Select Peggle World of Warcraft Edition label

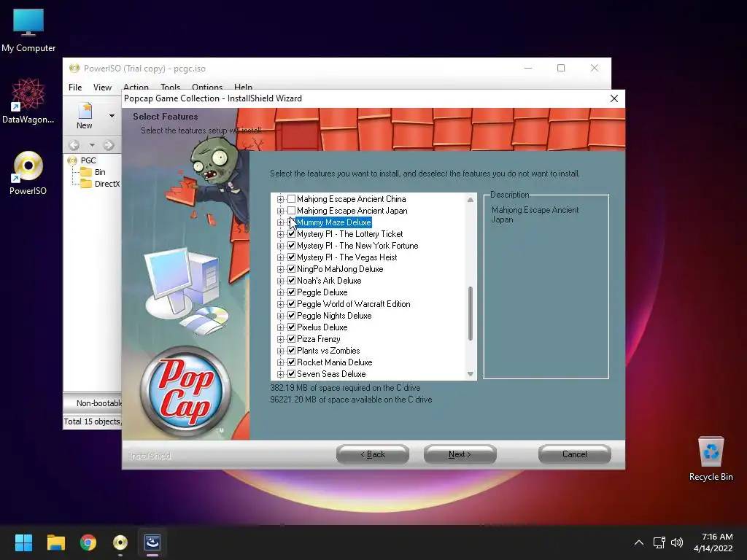(354, 304)
